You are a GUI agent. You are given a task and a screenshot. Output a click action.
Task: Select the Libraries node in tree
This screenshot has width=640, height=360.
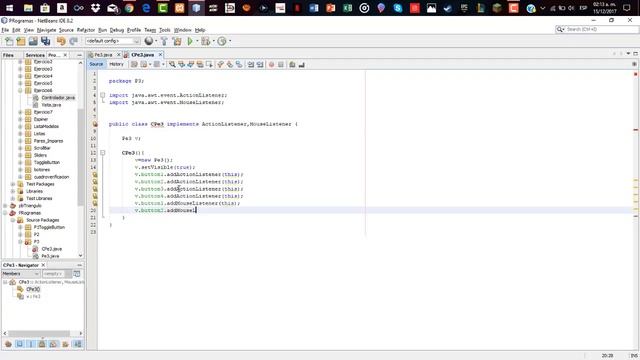[34, 191]
